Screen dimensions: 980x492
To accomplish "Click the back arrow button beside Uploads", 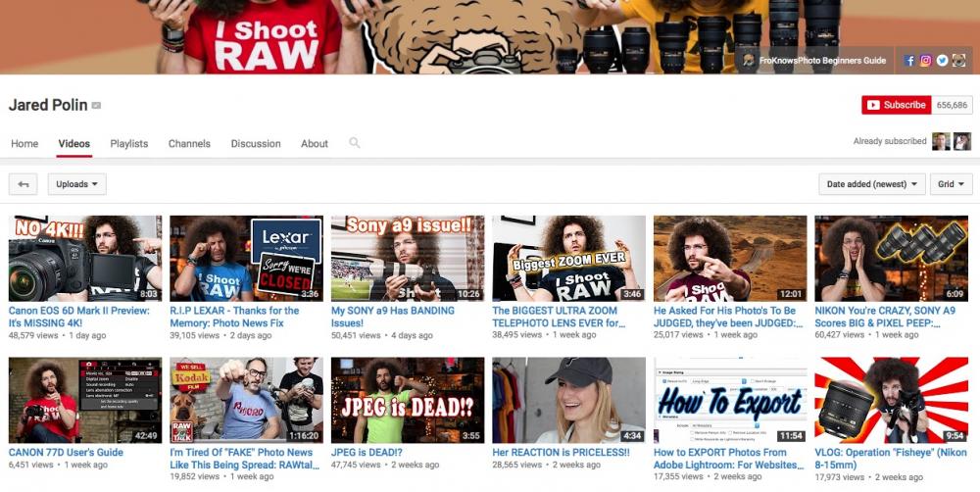I will click(23, 184).
